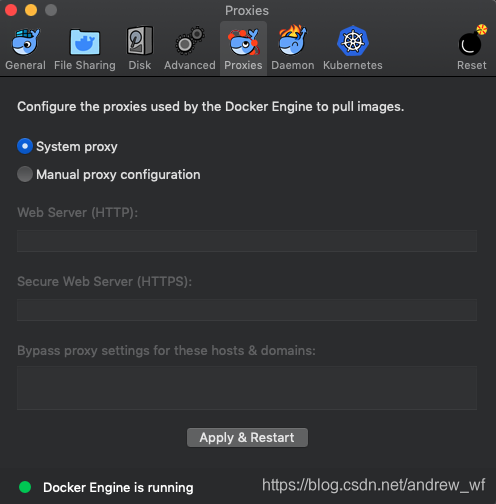Select the Proxies whale icon
496x504 pixels.
tap(243, 42)
